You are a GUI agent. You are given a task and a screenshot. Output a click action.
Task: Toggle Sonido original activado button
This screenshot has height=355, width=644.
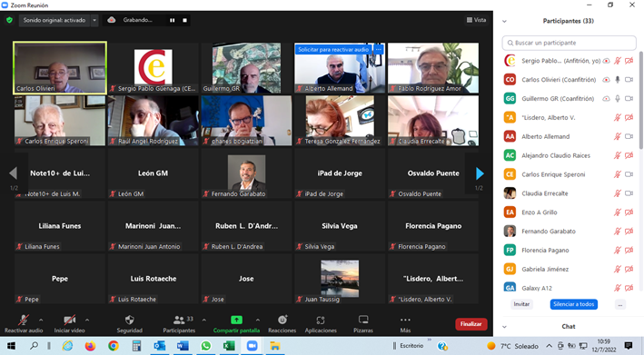(x=54, y=20)
